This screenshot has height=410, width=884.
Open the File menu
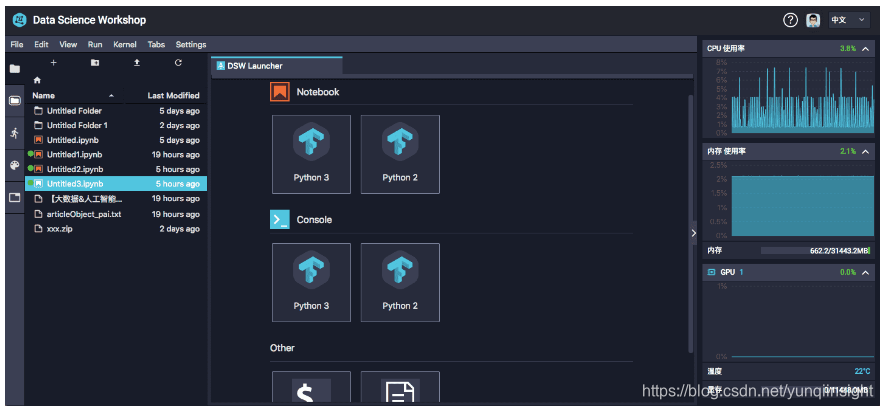(x=17, y=45)
